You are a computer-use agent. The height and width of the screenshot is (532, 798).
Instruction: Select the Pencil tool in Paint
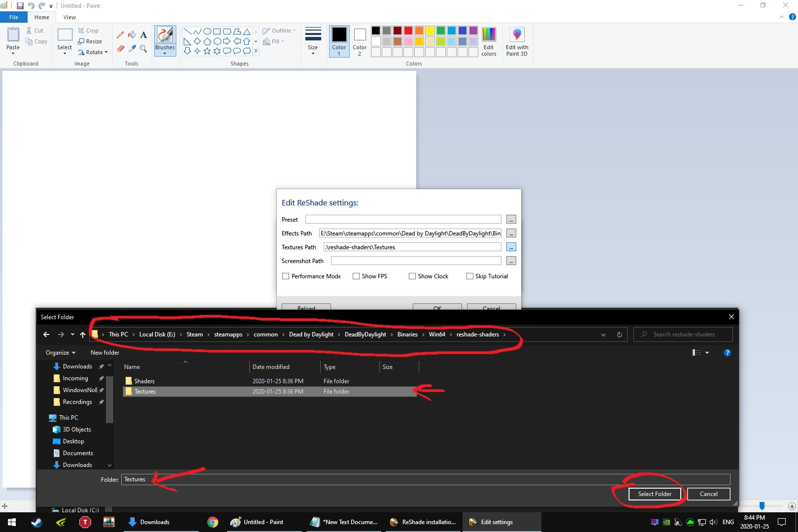point(120,35)
